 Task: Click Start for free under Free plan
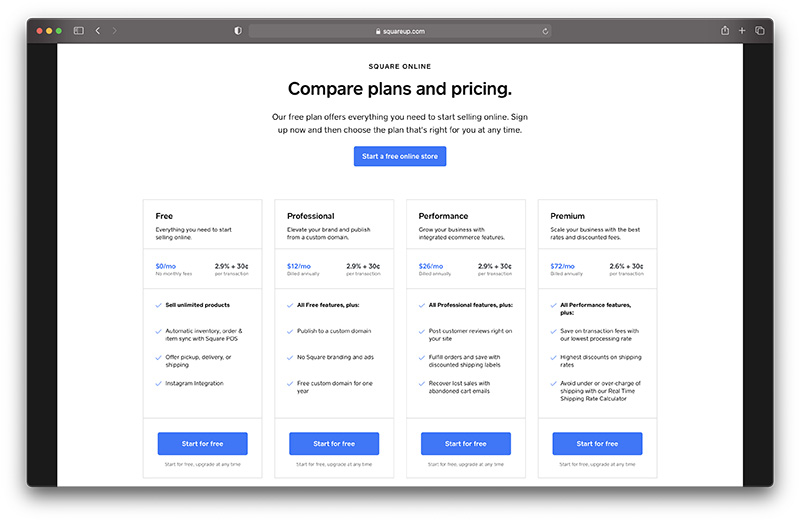point(203,443)
